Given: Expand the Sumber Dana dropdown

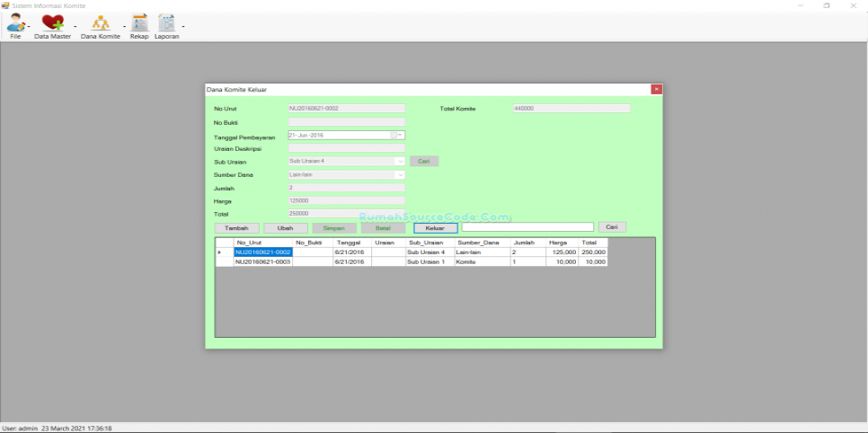Looking at the screenshot, I should coord(400,174).
